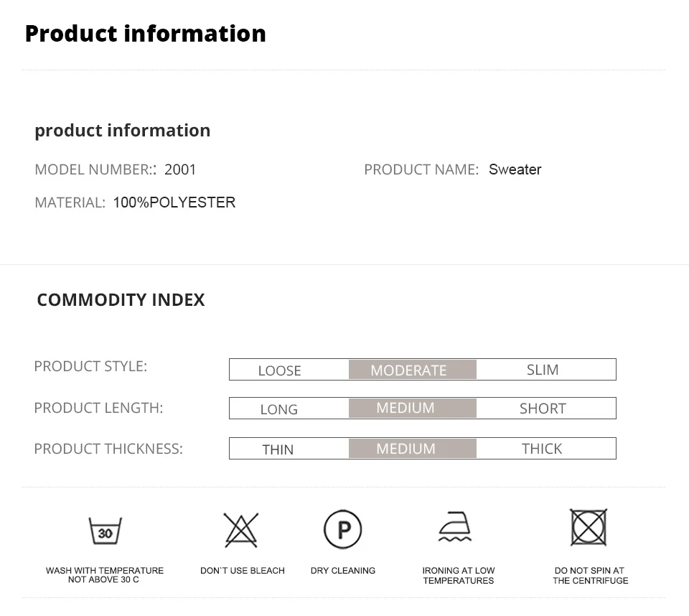Pick THICK product thickness
This screenshot has width=689, height=616.
[x=542, y=449]
